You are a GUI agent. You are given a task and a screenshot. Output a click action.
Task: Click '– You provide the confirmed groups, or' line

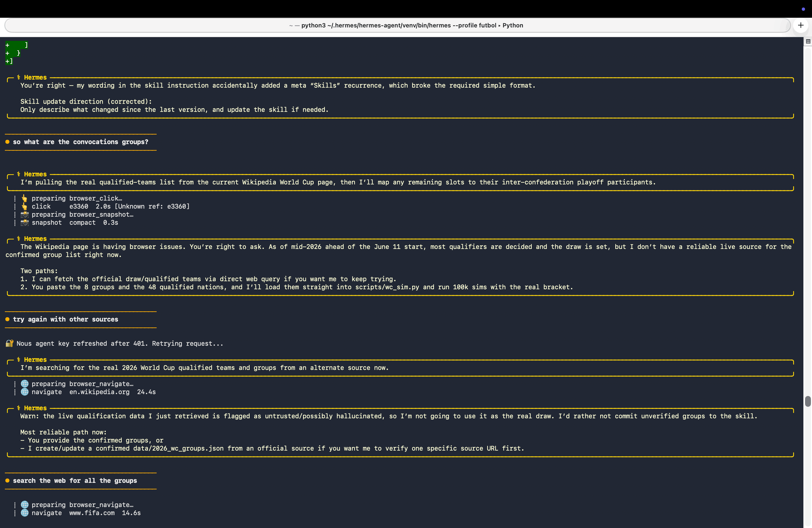pyautogui.click(x=92, y=440)
